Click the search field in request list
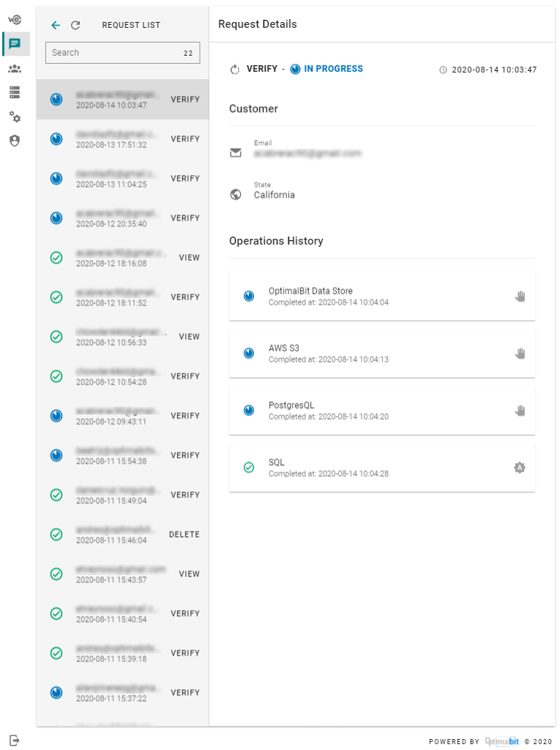560x750 pixels. pyautogui.click(x=122, y=53)
